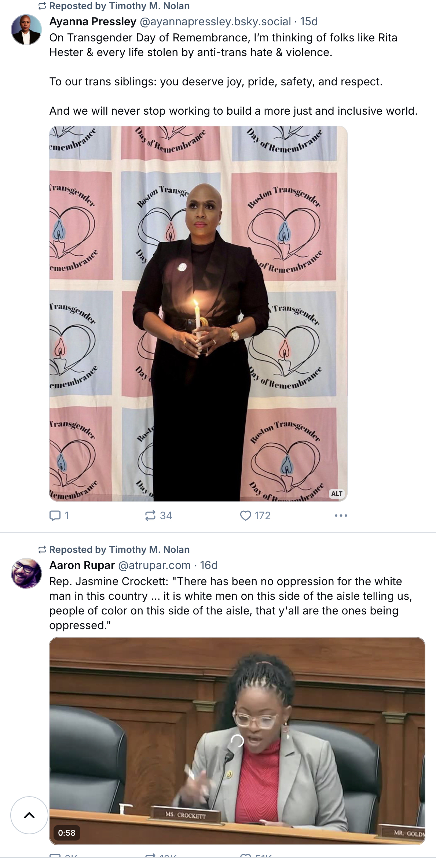Open @ayannapressley.bsky.social handle
436x868 pixels.
(215, 22)
